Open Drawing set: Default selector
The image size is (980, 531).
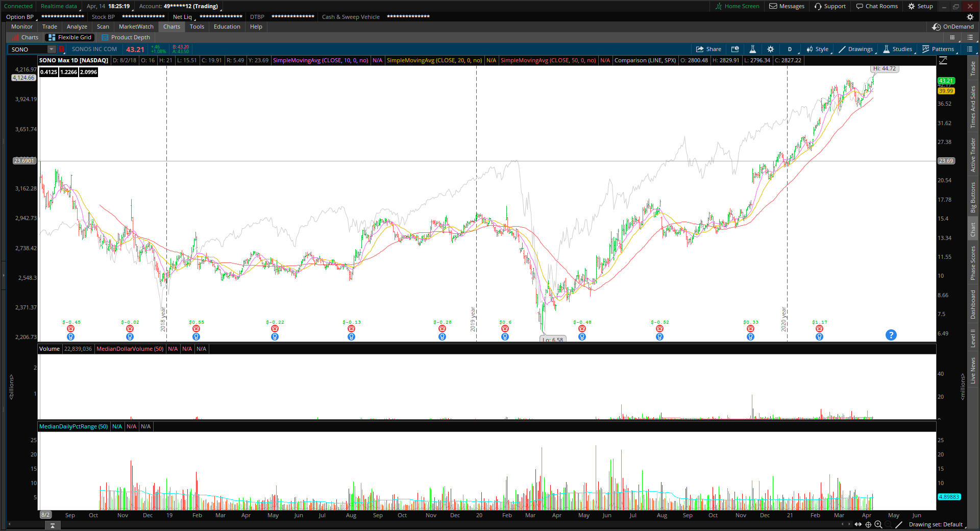[x=936, y=524]
